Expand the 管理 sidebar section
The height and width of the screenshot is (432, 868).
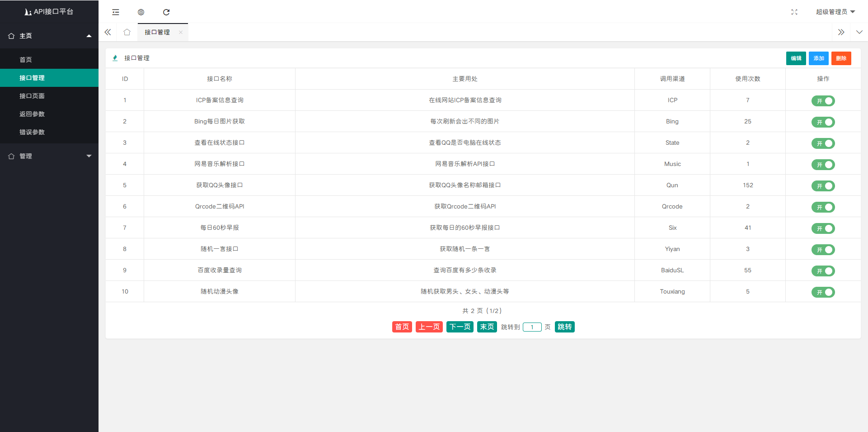click(x=49, y=156)
